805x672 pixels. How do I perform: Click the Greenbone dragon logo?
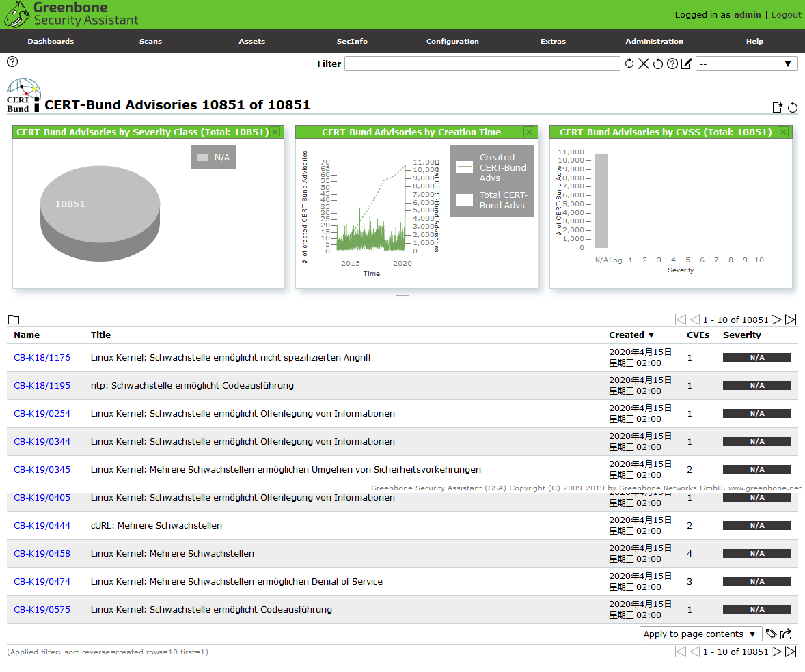pyautogui.click(x=17, y=14)
